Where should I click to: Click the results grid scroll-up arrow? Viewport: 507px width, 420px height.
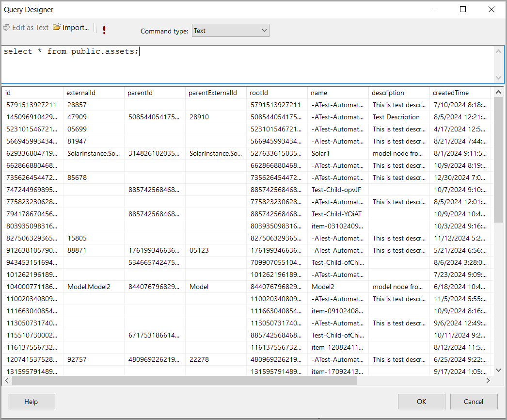[499, 92]
